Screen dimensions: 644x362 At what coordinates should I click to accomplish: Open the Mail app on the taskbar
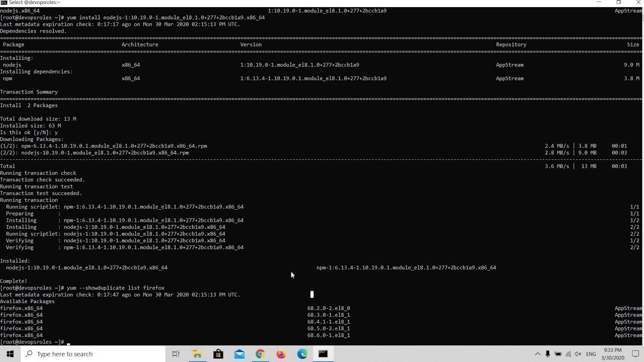click(239, 354)
